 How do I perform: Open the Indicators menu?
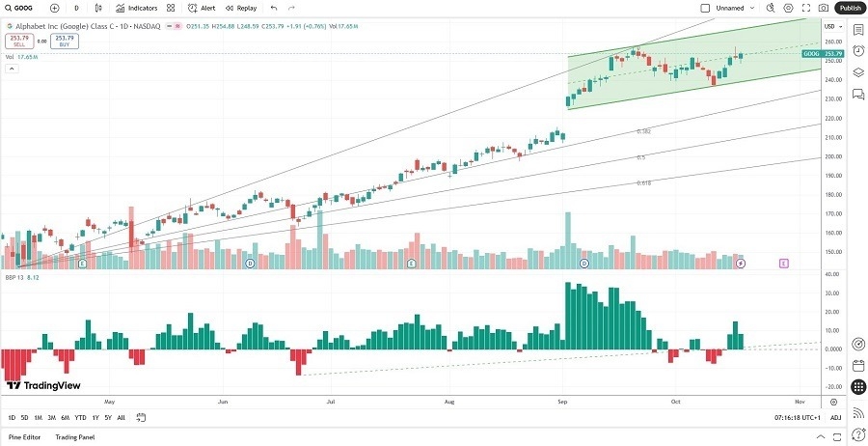point(135,8)
